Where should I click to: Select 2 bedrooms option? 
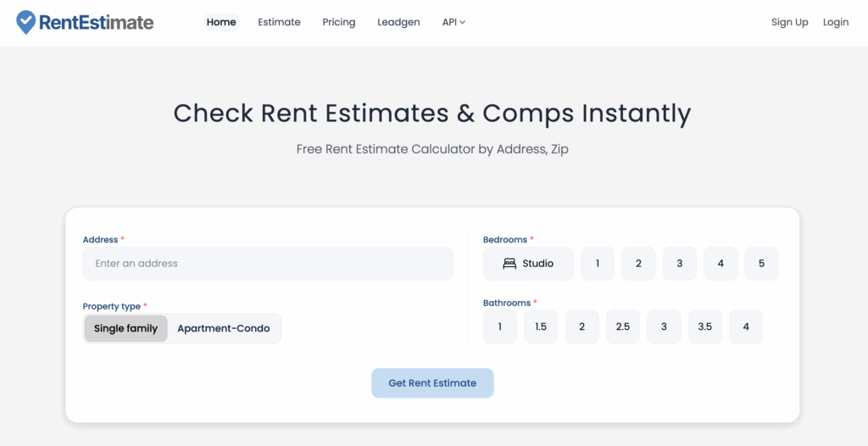tap(638, 264)
